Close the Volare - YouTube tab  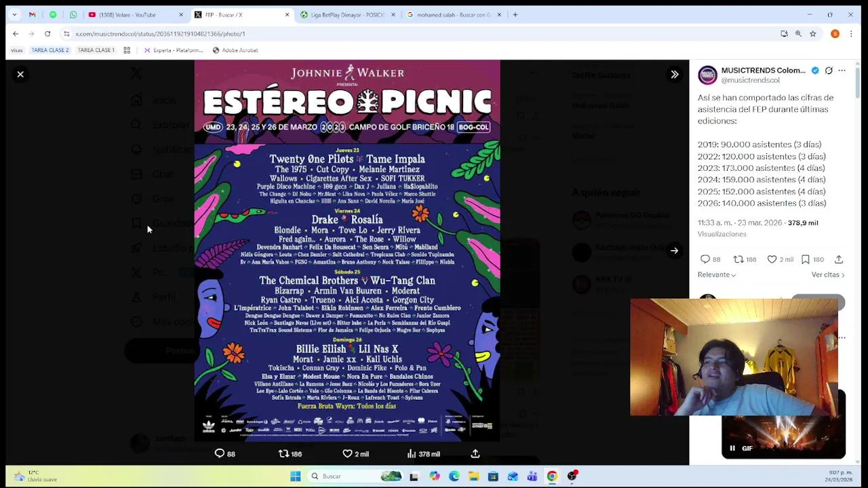coord(181,14)
